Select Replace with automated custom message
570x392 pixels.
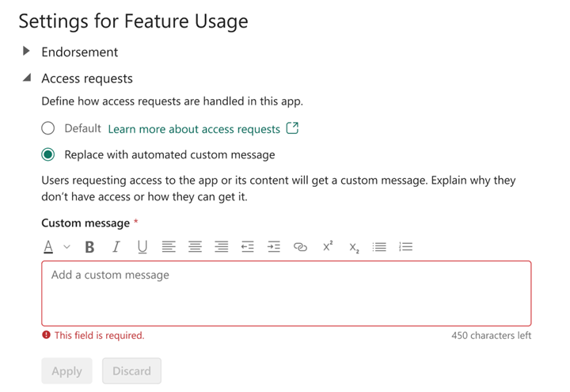click(x=48, y=154)
